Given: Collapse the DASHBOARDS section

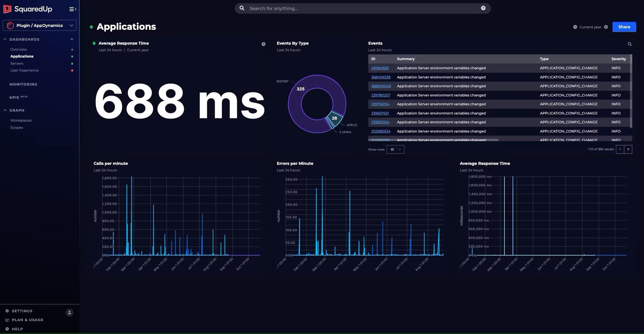Looking at the screenshot, I should [5, 39].
